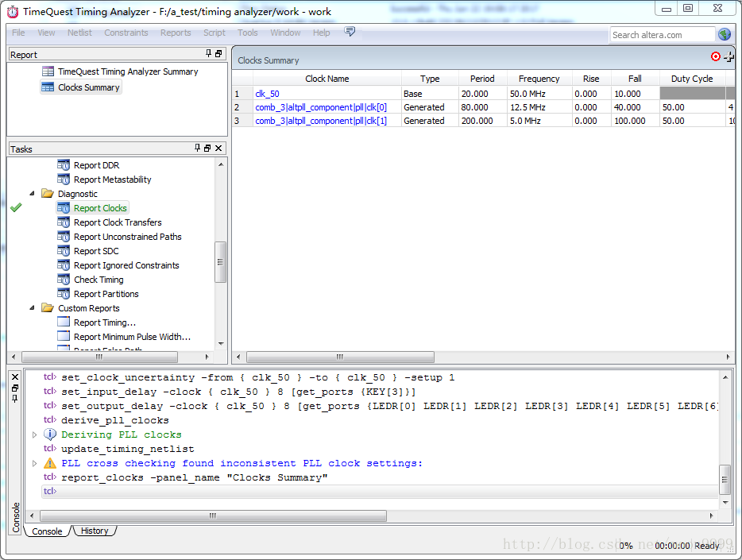
Task: Click the 200.000 period cell
Action: pos(482,121)
